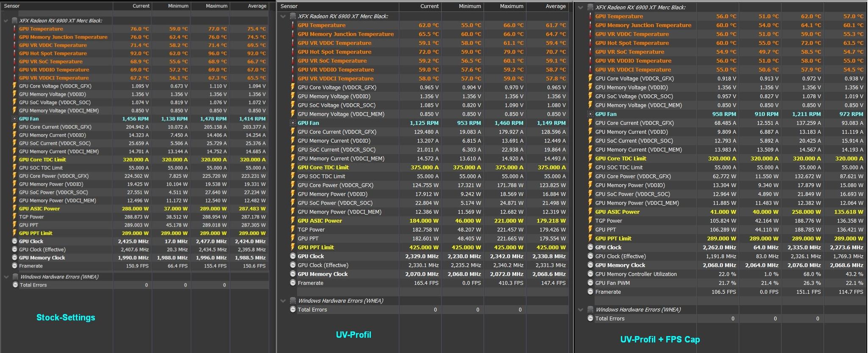
Task: Collapse Windows Hardware Errors group in FPS Cap panel
Action: click(x=581, y=310)
